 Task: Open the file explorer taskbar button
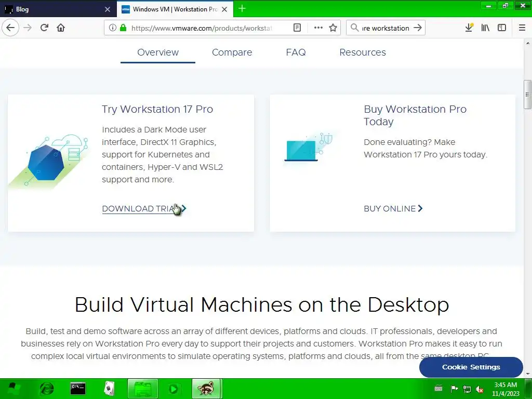(x=143, y=389)
